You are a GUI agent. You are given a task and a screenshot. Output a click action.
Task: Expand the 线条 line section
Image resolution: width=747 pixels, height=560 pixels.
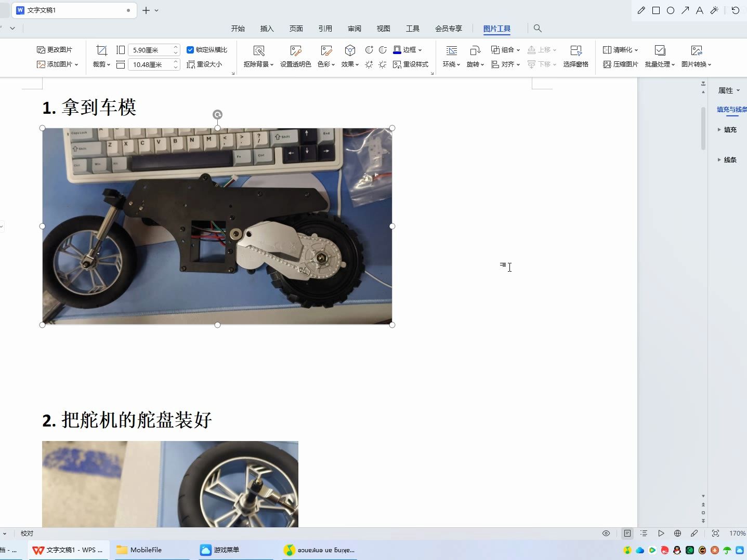pos(727,160)
